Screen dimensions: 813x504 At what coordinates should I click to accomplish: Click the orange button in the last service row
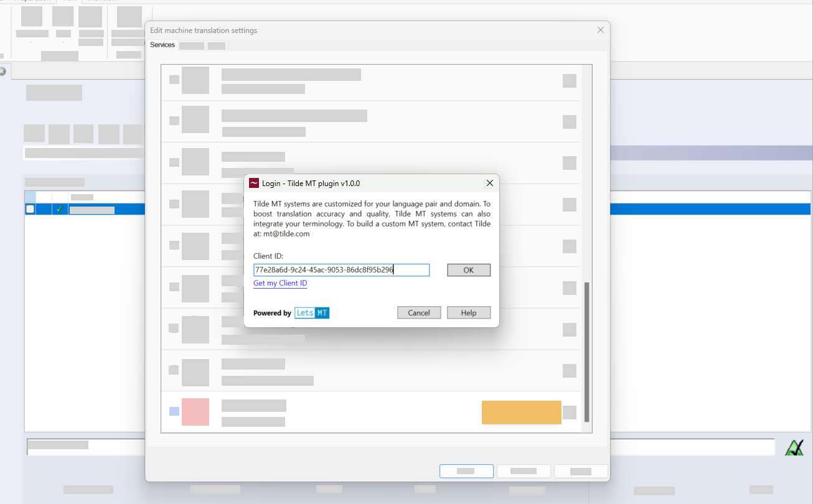point(522,413)
